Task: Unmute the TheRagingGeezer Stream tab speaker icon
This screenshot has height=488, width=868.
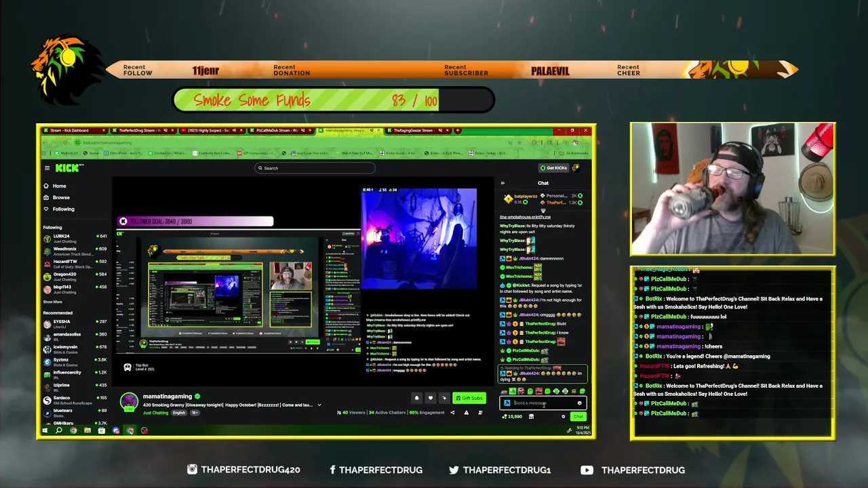Action: 441,130
